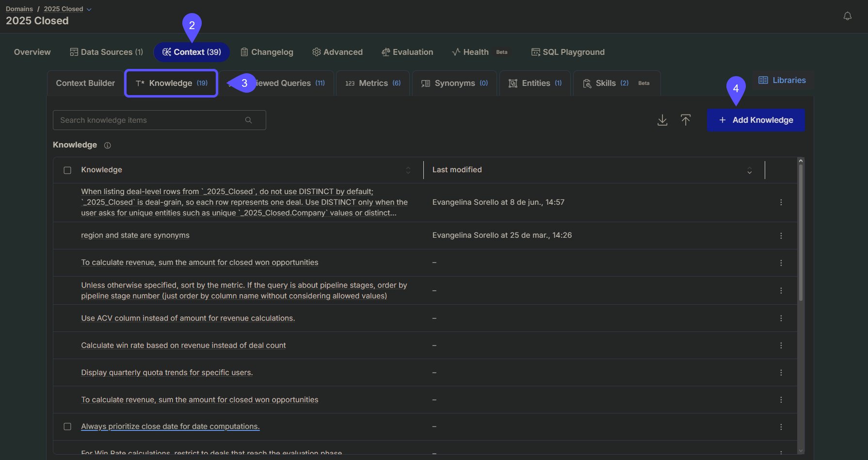
Task: Open row menu for second 'To calculate revenue' item
Action: 781,399
